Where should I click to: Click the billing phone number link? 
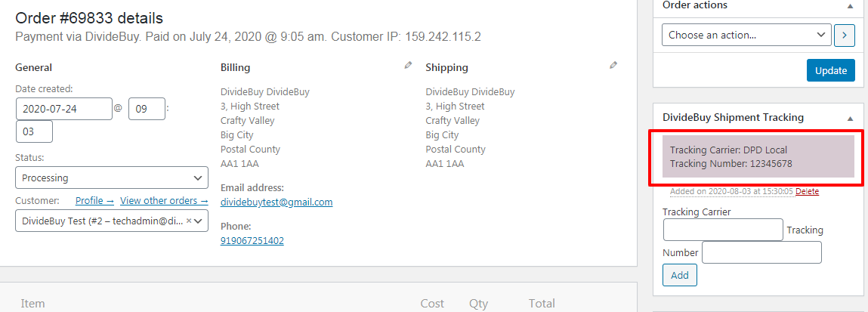coord(252,241)
